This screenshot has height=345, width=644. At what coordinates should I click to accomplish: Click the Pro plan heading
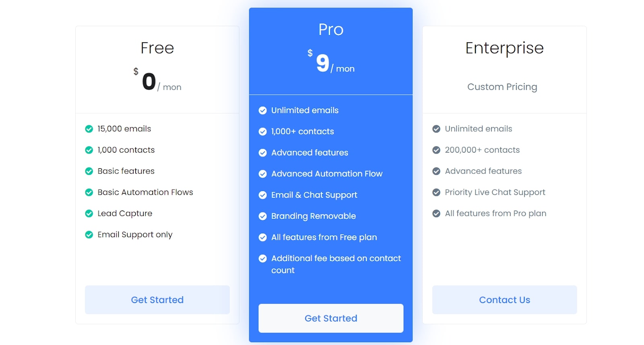tap(330, 29)
